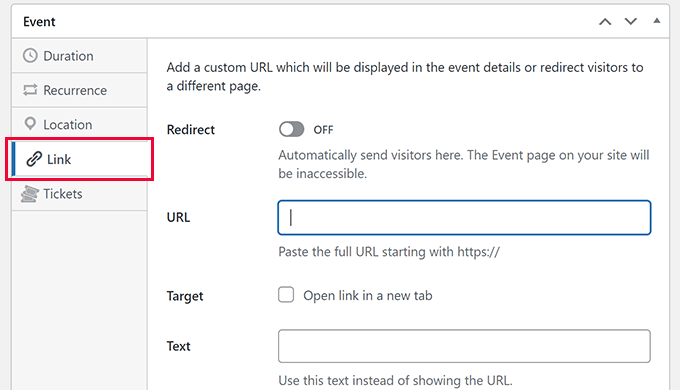Move Event panel up with up chevron
The image size is (680, 390).
605,22
